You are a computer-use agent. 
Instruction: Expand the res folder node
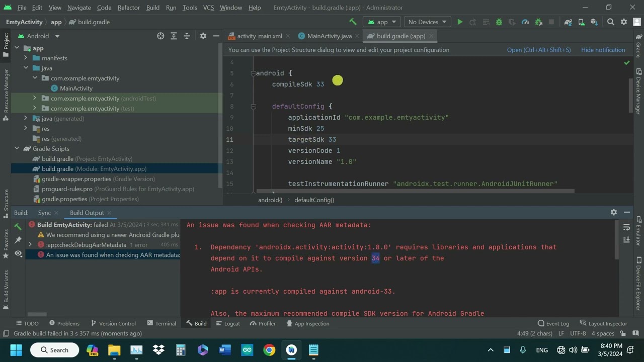coord(26,128)
